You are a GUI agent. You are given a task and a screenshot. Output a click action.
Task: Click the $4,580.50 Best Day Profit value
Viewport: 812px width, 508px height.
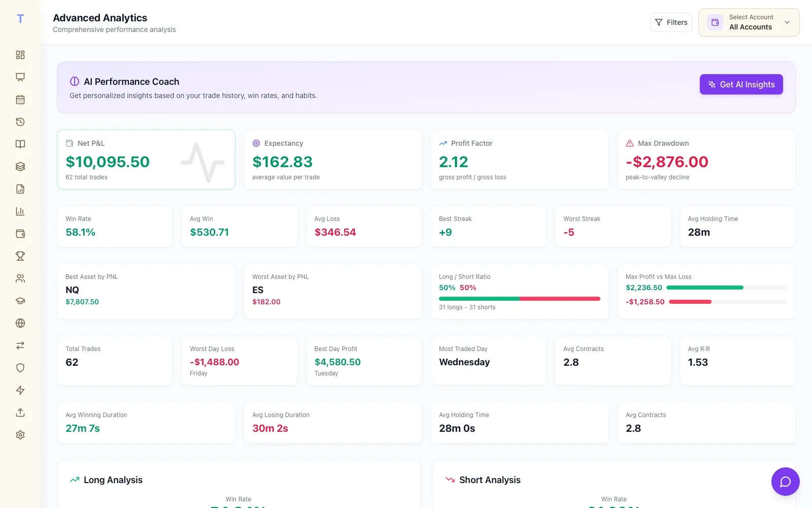[337, 362]
